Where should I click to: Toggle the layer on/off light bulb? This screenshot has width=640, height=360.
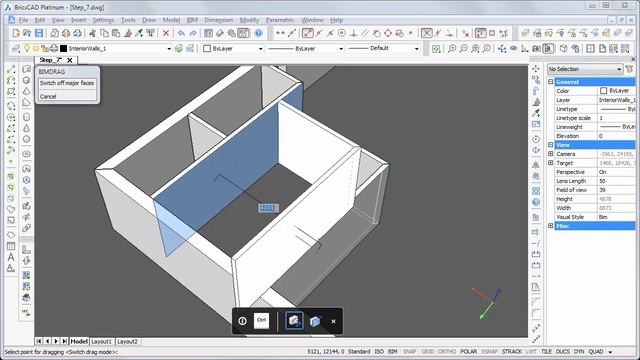27,48
